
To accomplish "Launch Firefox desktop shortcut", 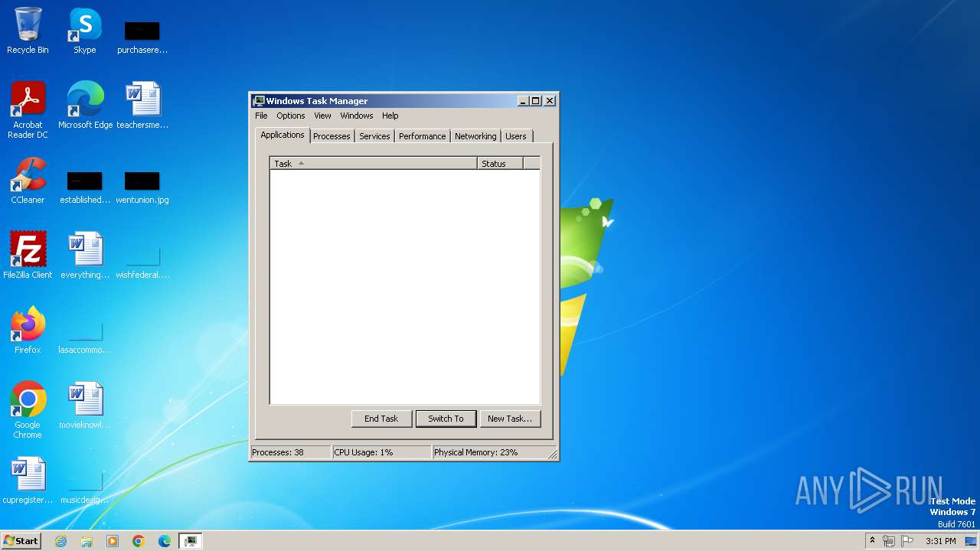I will click(28, 330).
